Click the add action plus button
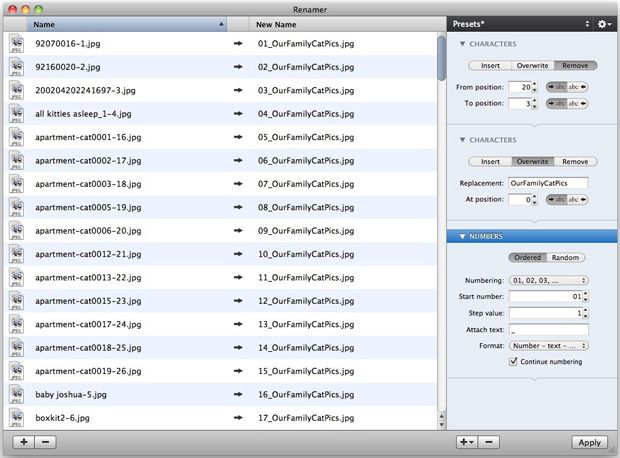This screenshot has width=620, height=458. 465,442
